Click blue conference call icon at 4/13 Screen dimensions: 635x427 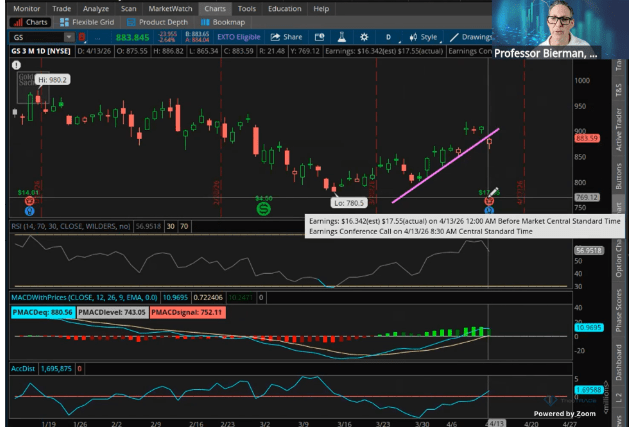pos(489,210)
